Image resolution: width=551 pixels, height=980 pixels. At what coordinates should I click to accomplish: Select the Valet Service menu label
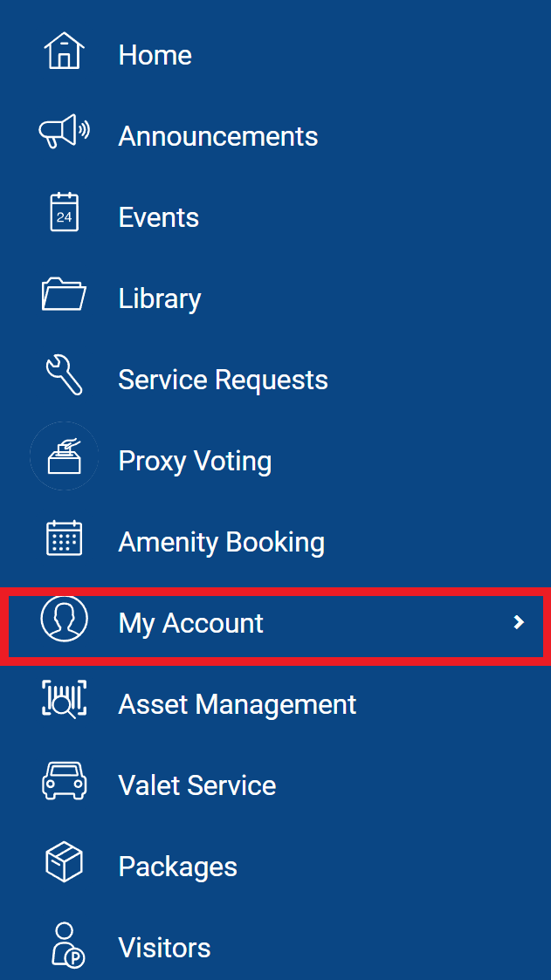pyautogui.click(x=197, y=785)
